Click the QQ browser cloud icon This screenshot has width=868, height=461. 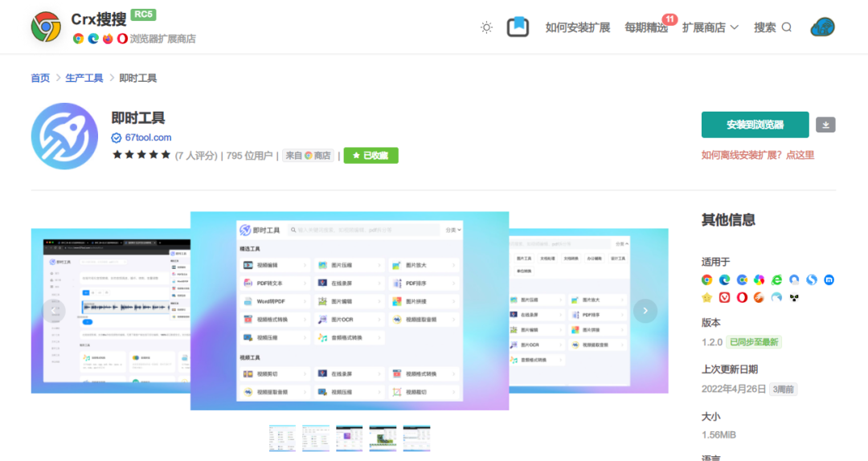click(x=794, y=280)
